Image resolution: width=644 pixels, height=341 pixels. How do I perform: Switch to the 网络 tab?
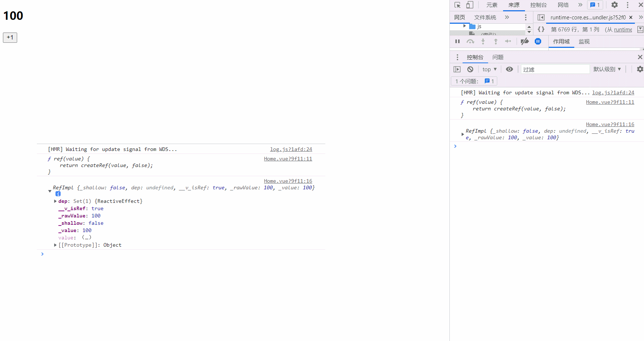pyautogui.click(x=563, y=5)
